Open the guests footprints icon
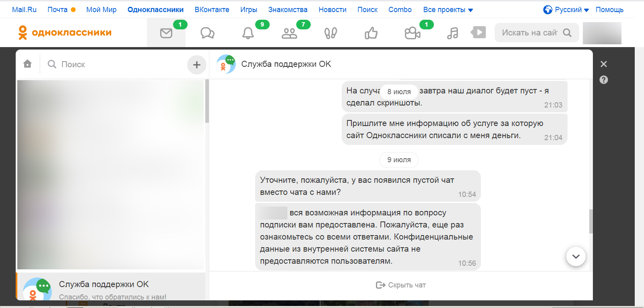 click(330, 33)
